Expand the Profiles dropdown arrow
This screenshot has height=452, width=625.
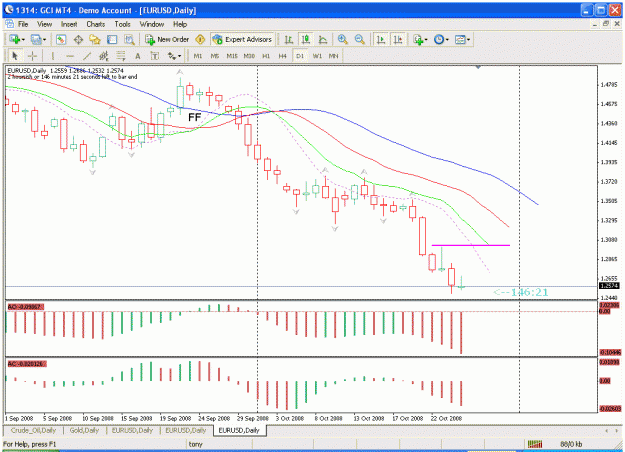[44, 39]
